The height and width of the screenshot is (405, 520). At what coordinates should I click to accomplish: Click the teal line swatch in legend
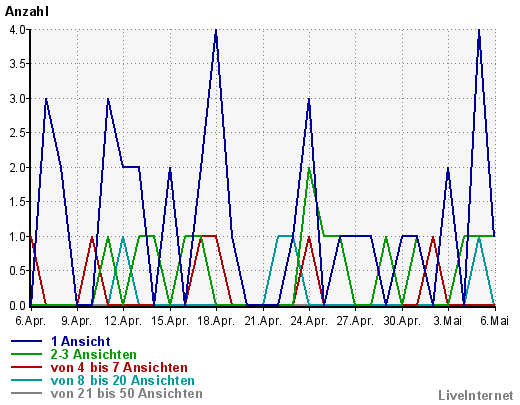coord(27,380)
